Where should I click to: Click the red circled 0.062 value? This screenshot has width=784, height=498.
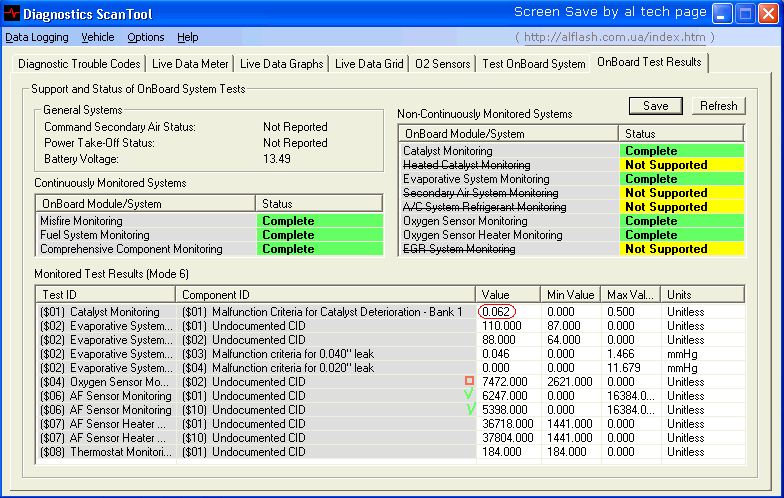click(497, 312)
